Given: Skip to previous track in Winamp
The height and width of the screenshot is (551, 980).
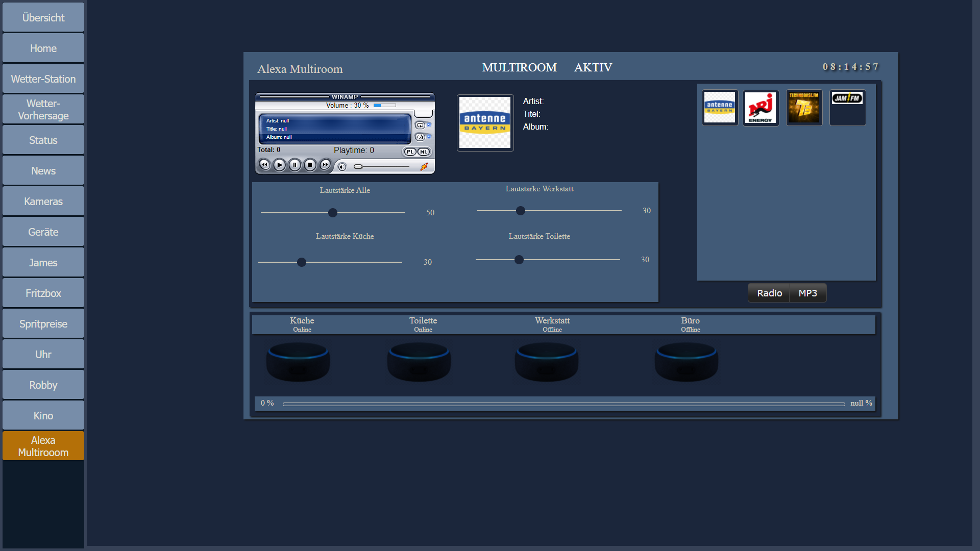Looking at the screenshot, I should tap(264, 165).
